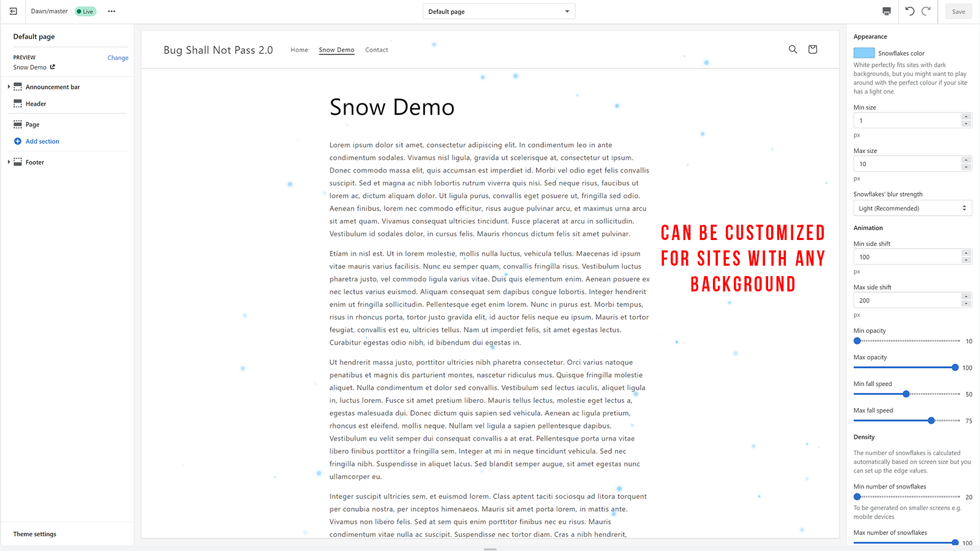Open Snow Demo external link icon
The image size is (980, 551).
pos(53,67)
